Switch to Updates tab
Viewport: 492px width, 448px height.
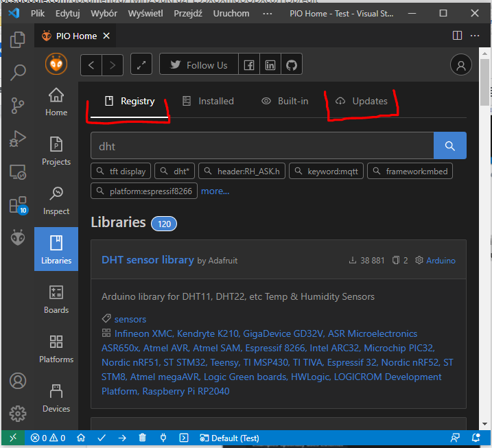362,102
